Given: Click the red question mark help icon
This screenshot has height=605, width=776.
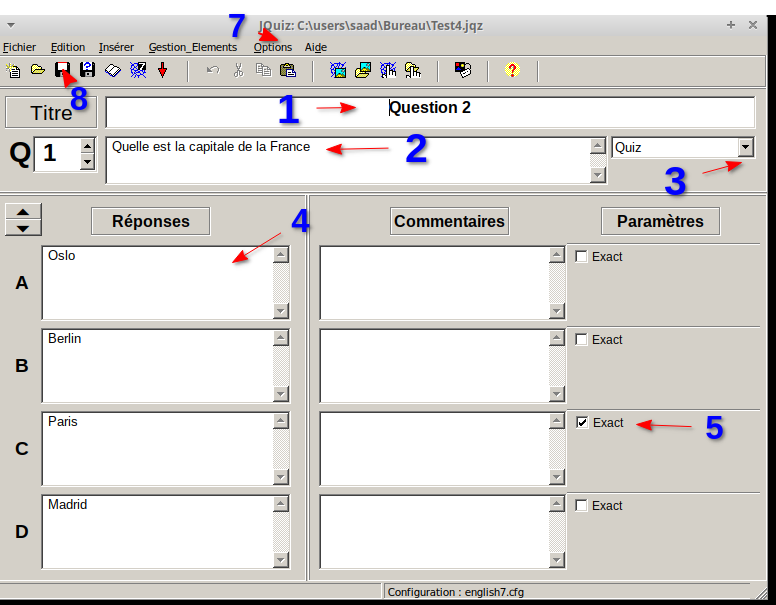Looking at the screenshot, I should coord(512,70).
